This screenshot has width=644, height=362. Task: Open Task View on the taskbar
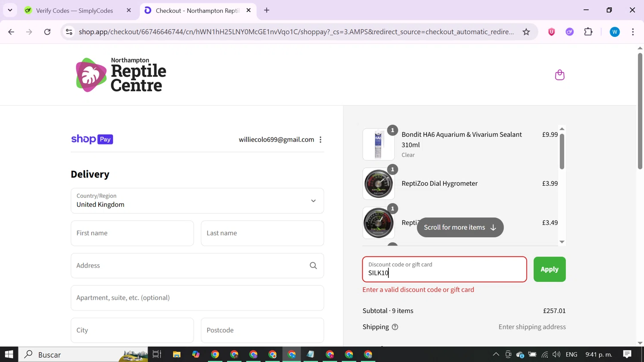(157, 354)
